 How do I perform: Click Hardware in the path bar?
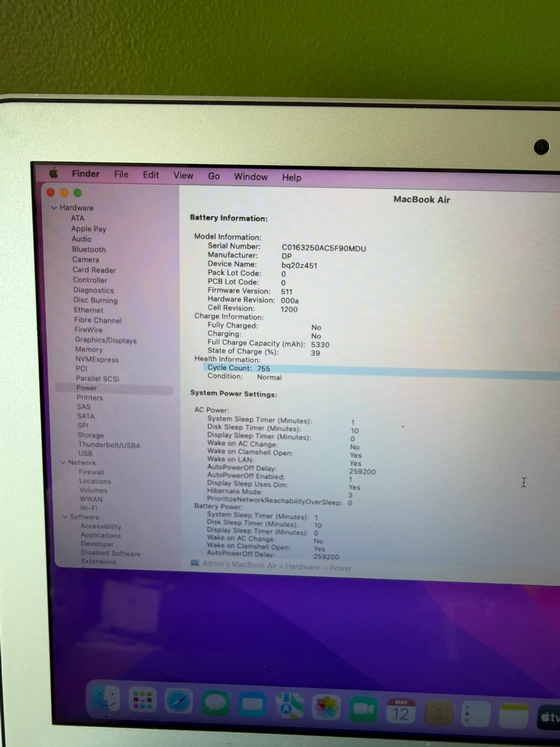(302, 567)
